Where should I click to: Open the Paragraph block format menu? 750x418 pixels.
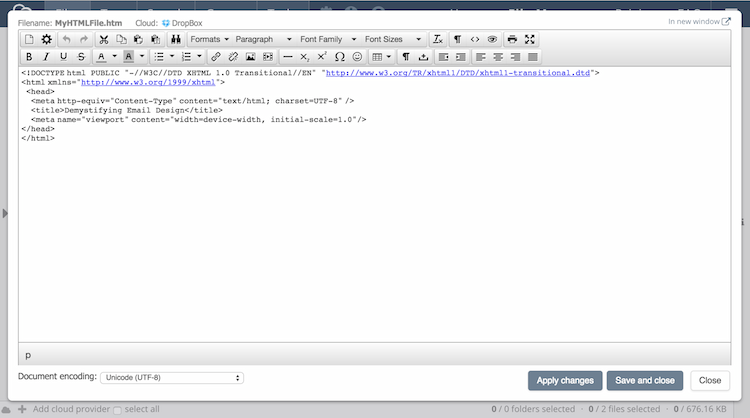pos(260,39)
